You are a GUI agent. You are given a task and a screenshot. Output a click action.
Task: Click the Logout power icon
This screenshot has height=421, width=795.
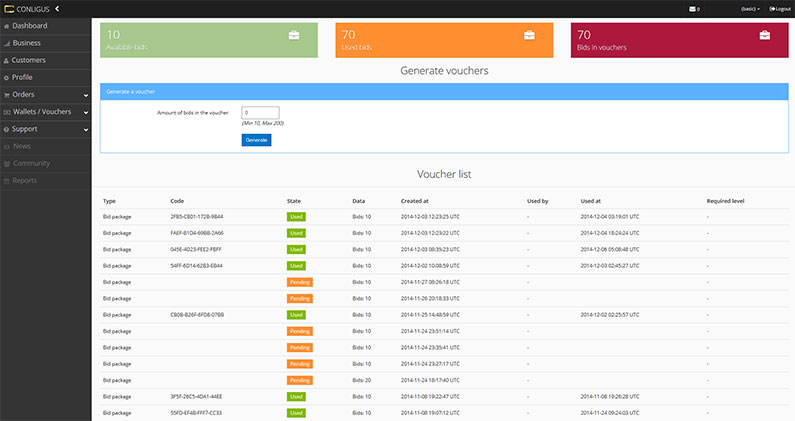(770, 9)
